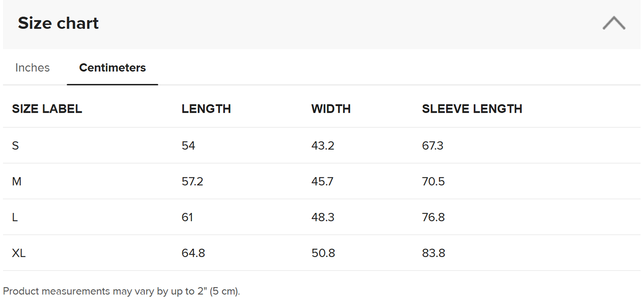Switch to the Inches tab
This screenshot has height=300, width=644.
(32, 68)
